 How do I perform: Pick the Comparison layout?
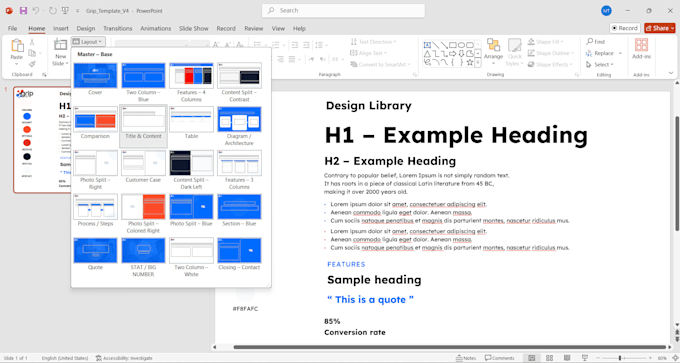pyautogui.click(x=95, y=123)
